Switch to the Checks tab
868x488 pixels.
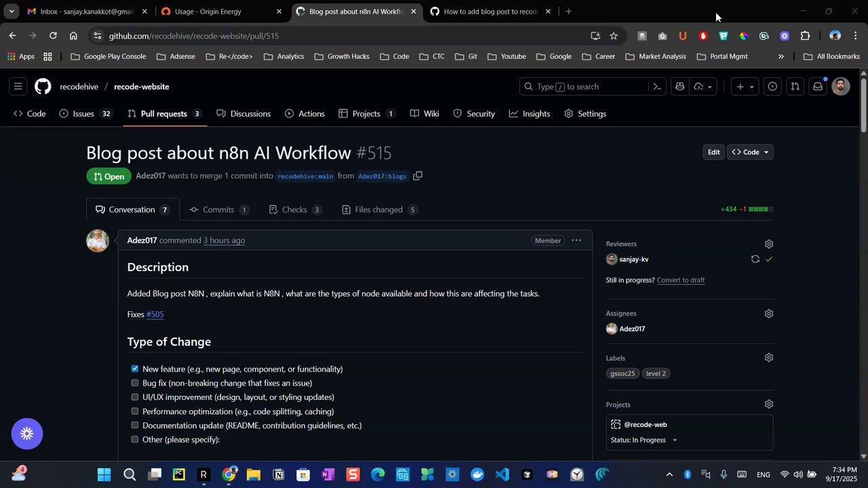click(x=295, y=209)
